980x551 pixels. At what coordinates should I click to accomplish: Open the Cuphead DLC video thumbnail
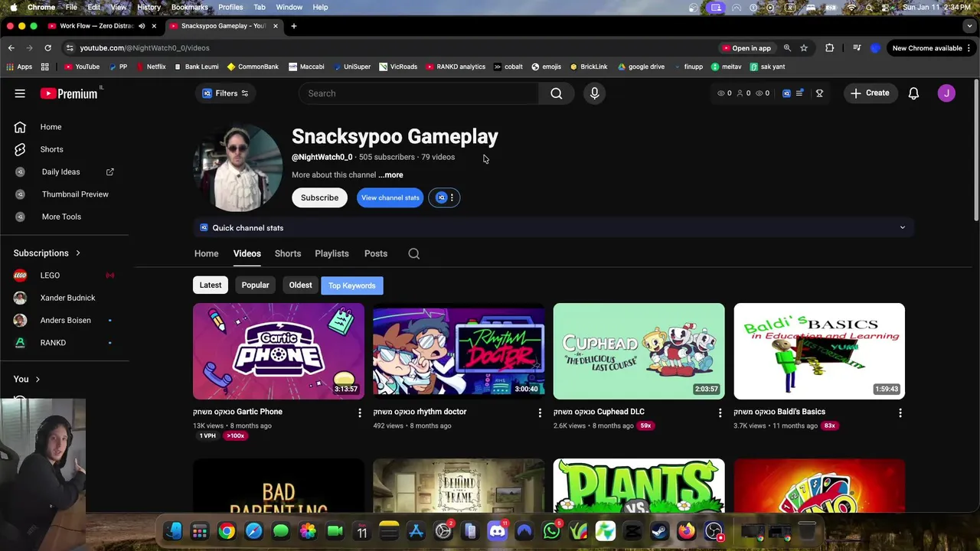pos(639,351)
